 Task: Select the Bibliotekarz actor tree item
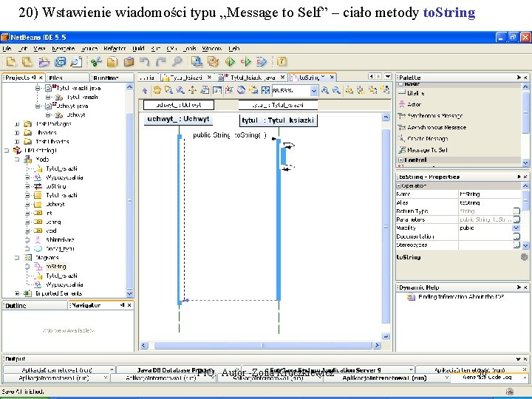click(60, 239)
